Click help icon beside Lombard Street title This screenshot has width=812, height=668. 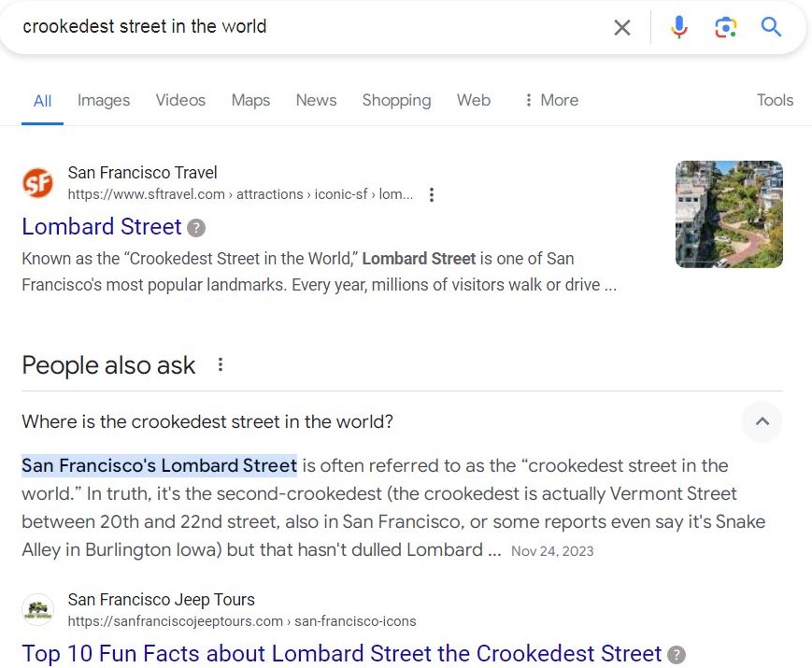[x=196, y=228]
